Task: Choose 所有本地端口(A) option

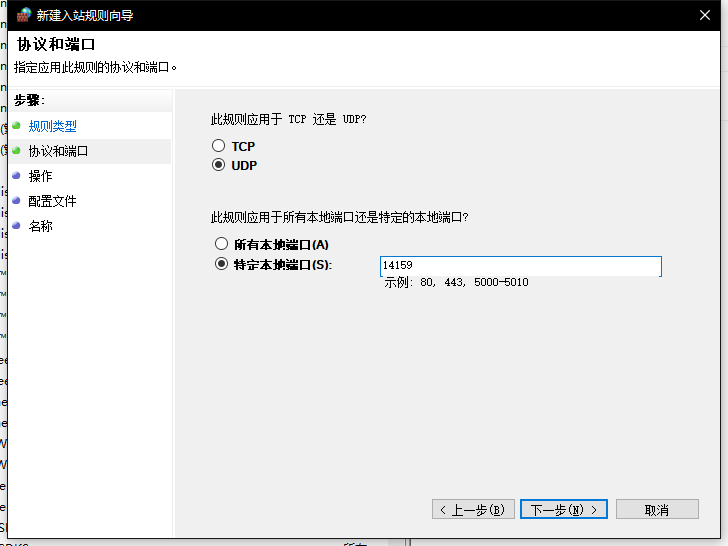Action: [221, 244]
